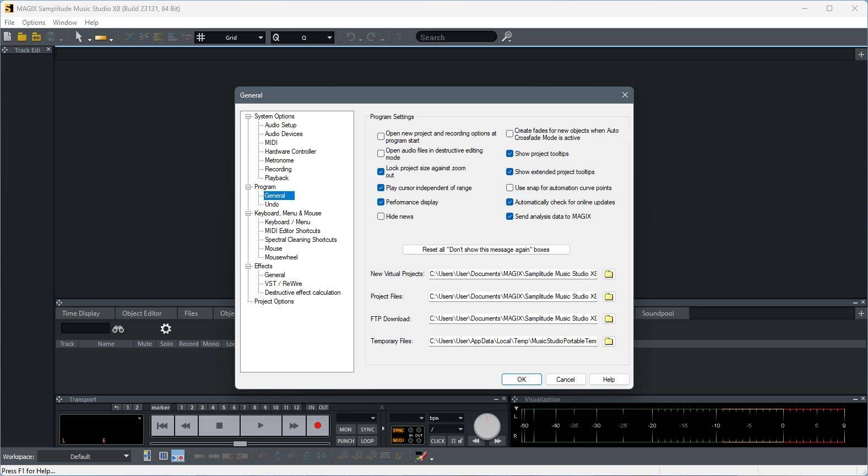Click the paintbrush edit workspace icon
868x476 pixels.
pos(421,456)
